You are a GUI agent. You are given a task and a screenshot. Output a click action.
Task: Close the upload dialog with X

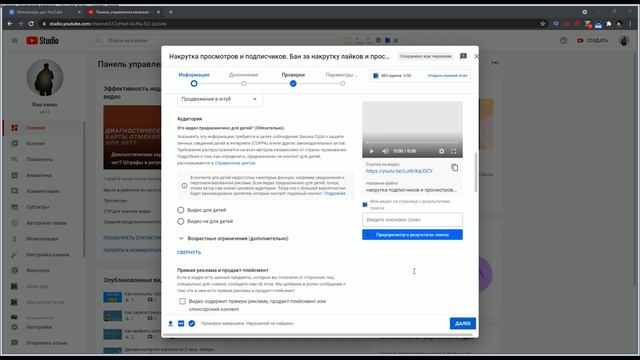pyautogui.click(x=476, y=56)
